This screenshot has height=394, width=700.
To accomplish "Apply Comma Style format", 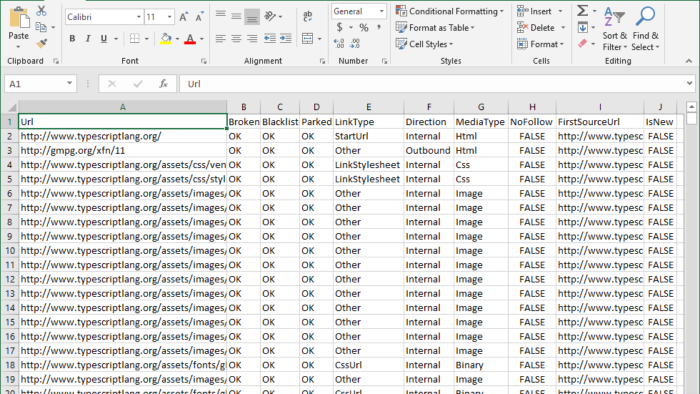I will point(379,28).
